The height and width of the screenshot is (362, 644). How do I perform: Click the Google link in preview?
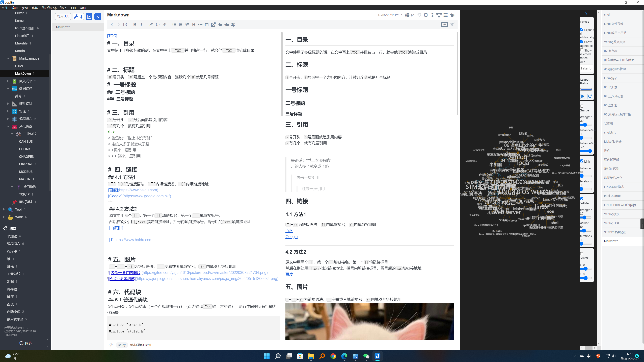291,236
